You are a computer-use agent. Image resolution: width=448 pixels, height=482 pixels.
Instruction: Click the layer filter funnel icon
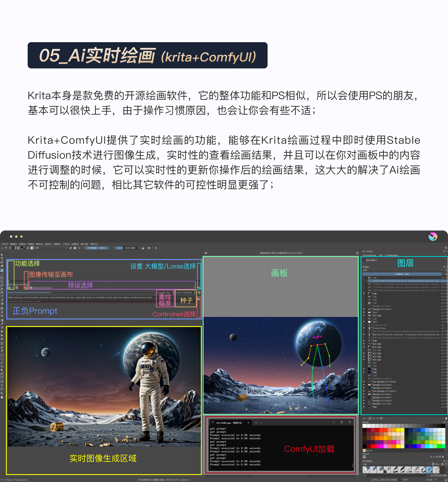coord(446,270)
